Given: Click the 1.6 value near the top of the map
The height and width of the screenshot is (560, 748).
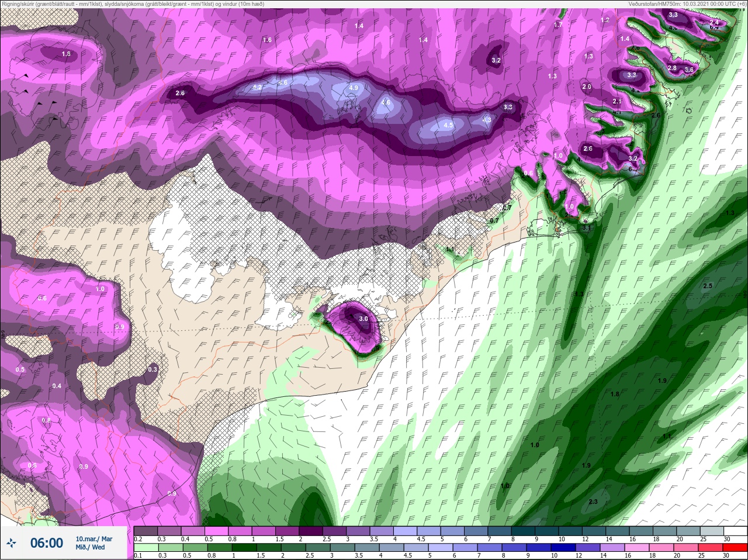Looking at the screenshot, I should coord(267,40).
